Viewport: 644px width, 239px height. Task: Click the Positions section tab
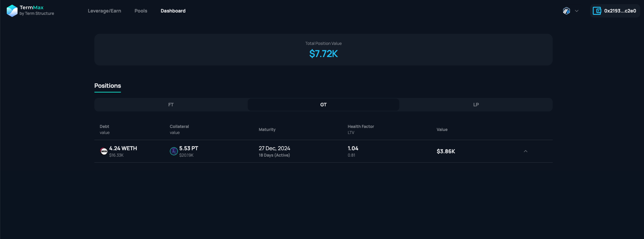108,86
